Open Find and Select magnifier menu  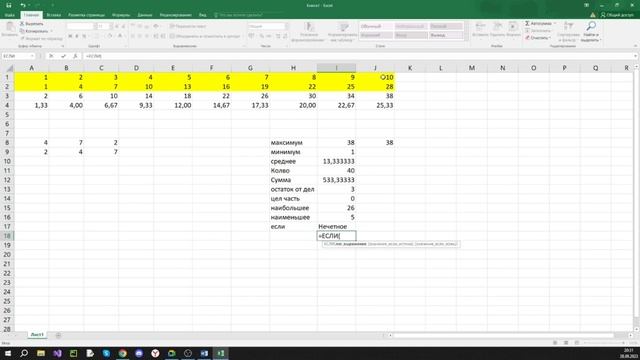pyautogui.click(x=590, y=31)
